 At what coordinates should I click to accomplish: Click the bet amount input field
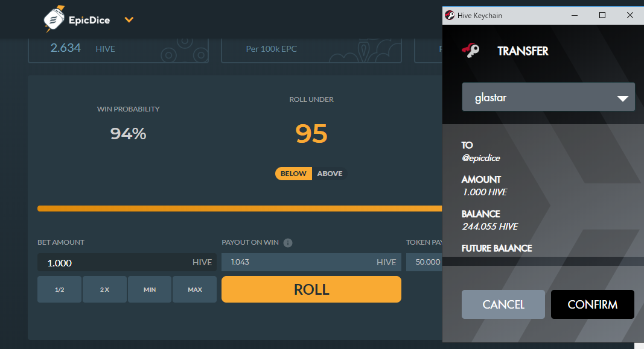click(112, 262)
